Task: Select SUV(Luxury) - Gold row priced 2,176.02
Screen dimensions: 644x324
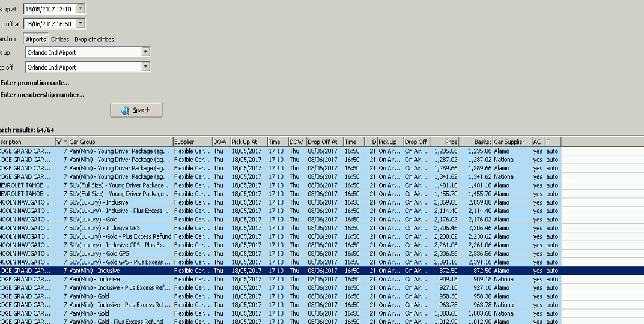Action: click(281, 220)
